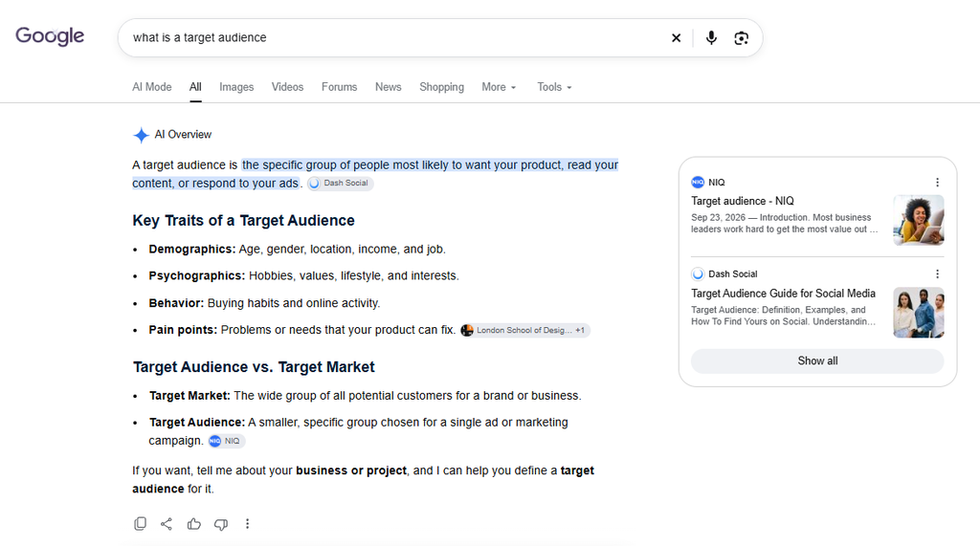This screenshot has width=980, height=546.
Task: Click the AI Overview sparkle icon
Action: pyautogui.click(x=141, y=135)
